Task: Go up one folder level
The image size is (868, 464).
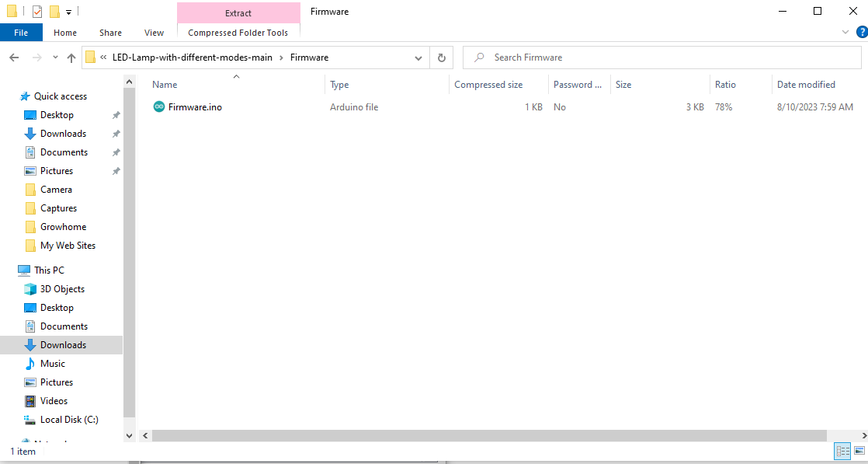Action: (x=71, y=58)
